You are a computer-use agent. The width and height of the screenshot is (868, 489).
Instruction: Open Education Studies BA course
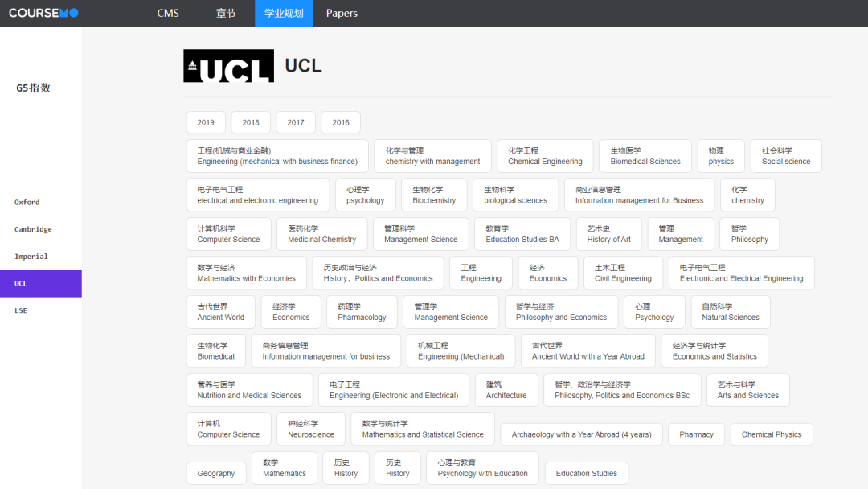tap(522, 234)
